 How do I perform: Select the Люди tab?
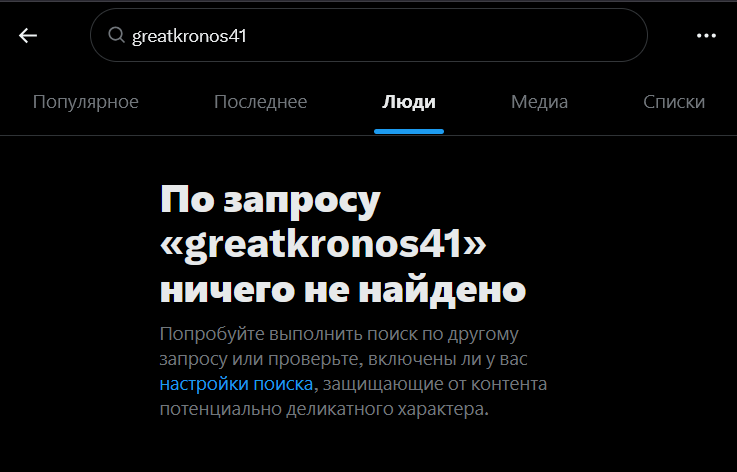[x=409, y=102]
